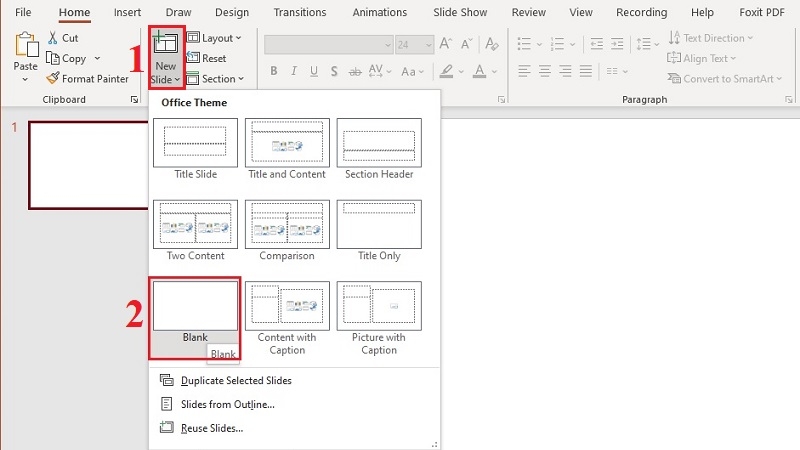Reset the slide layout
800x450 pixels.
click(207, 58)
